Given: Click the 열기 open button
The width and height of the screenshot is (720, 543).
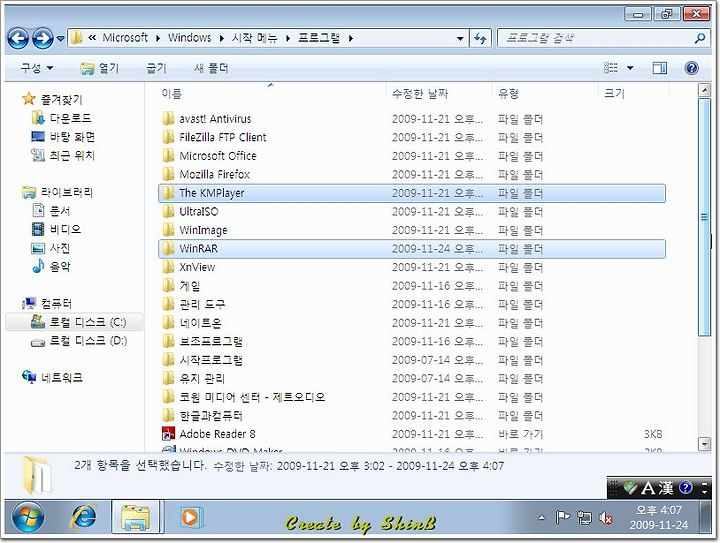Looking at the screenshot, I should coord(100,68).
